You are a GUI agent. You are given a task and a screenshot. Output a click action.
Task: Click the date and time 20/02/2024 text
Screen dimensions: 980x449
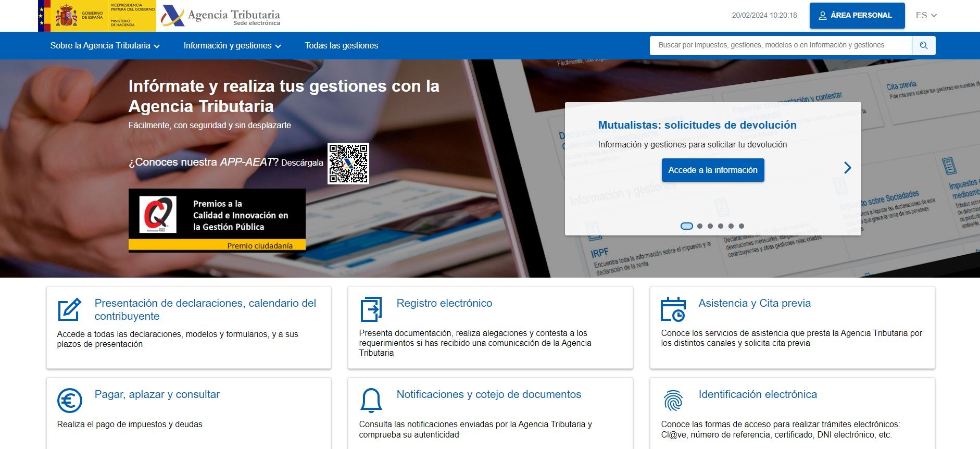click(x=764, y=16)
